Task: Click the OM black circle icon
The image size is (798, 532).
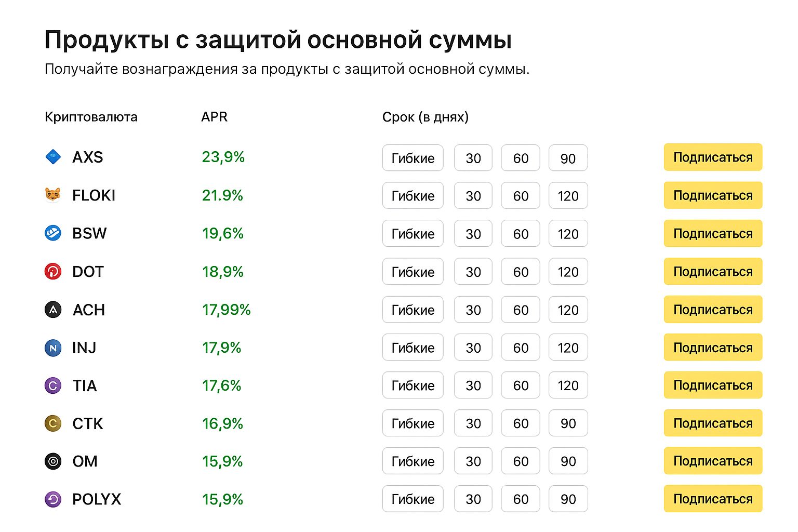Action: (53, 461)
